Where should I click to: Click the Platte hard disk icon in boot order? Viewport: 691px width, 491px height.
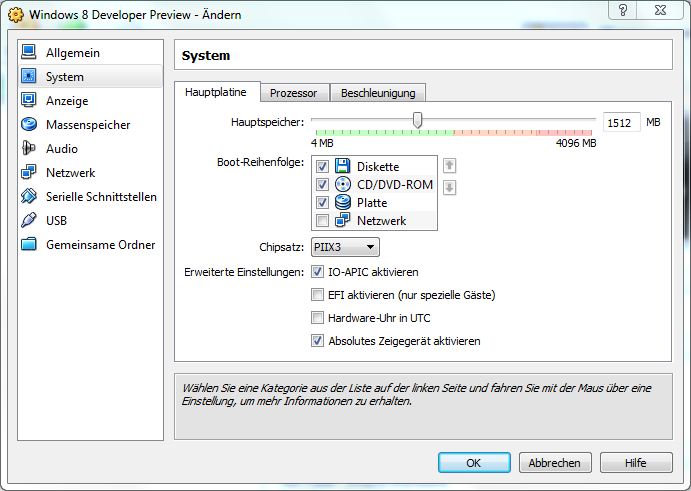coord(342,202)
